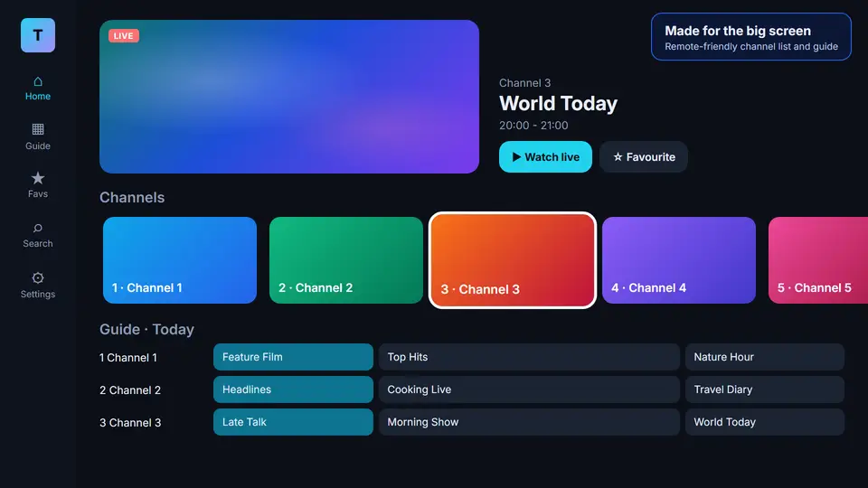The width and height of the screenshot is (868, 488).
Task: Open Top Hits guide entry
Action: (x=529, y=357)
